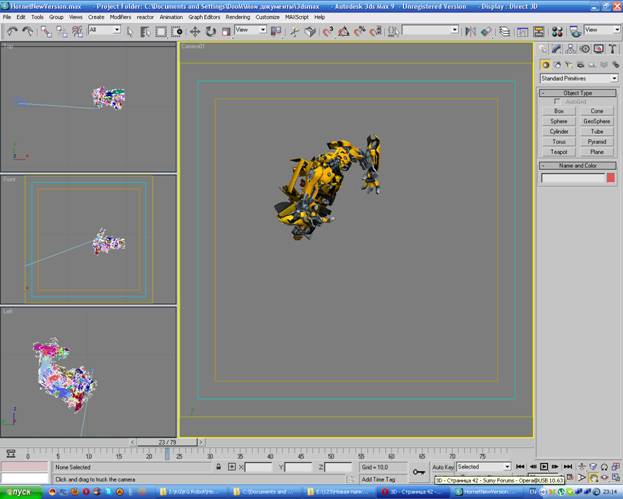Image resolution: width=623 pixels, height=499 pixels.
Task: Toggle Set Key mode with key icon
Action: coord(418,470)
